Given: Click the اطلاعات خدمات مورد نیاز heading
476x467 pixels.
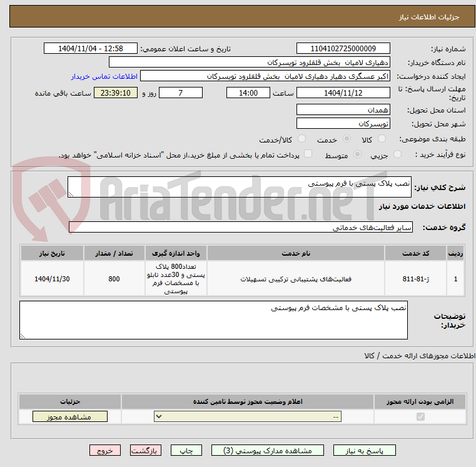Looking at the screenshot, I should pyautogui.click(x=422, y=206).
